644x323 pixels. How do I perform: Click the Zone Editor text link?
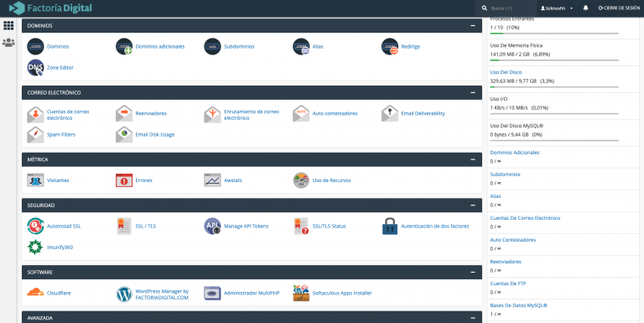[60, 67]
